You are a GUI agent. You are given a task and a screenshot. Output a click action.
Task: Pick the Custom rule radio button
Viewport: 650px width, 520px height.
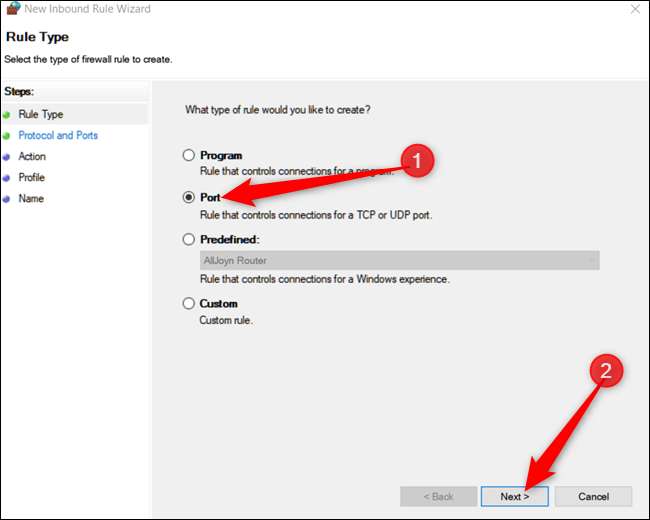point(188,304)
